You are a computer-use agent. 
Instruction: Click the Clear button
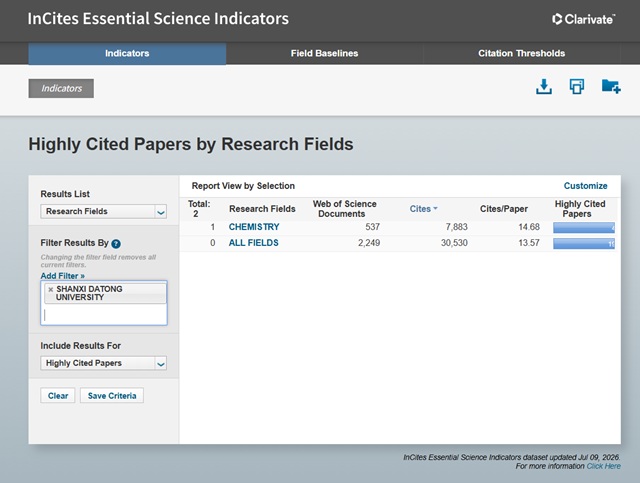click(x=58, y=396)
